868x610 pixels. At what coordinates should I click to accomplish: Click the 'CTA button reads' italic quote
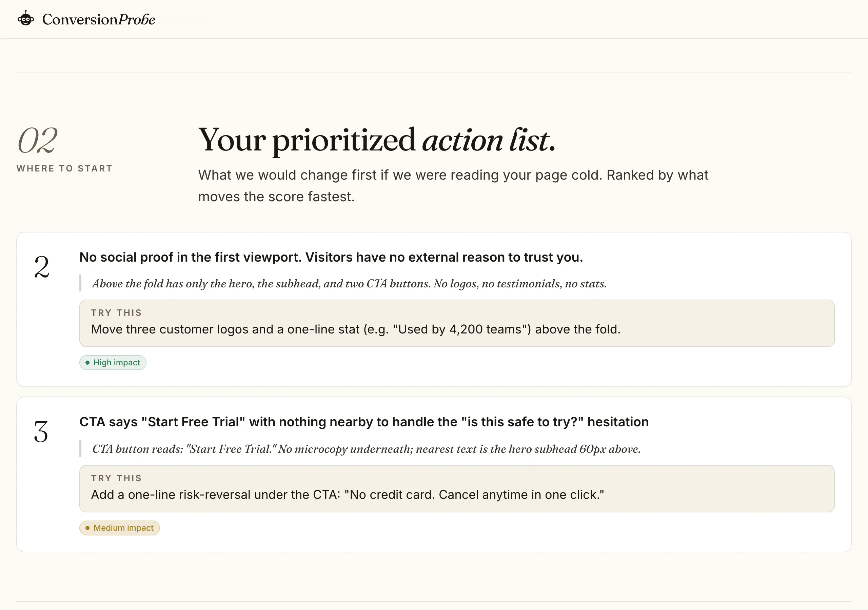[366, 449]
